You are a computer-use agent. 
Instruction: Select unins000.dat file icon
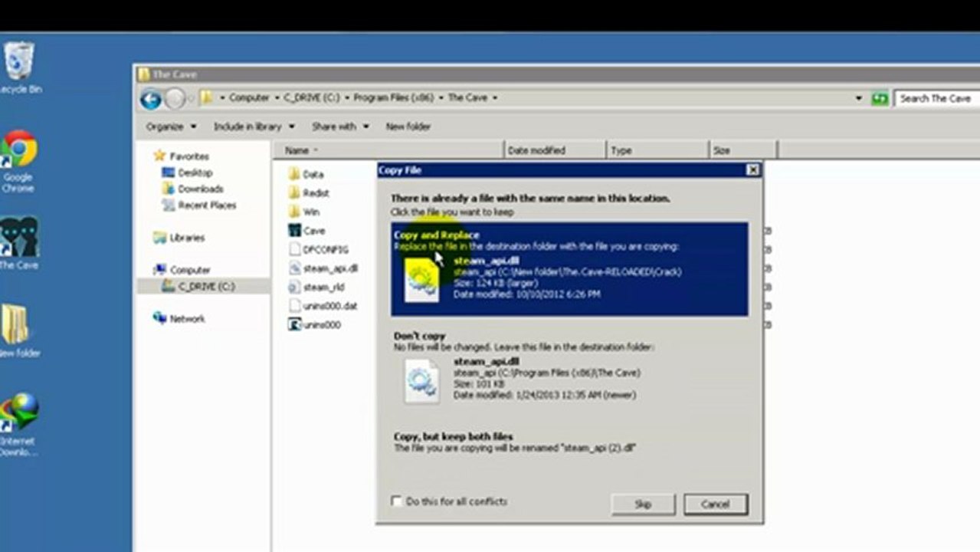[294, 306]
